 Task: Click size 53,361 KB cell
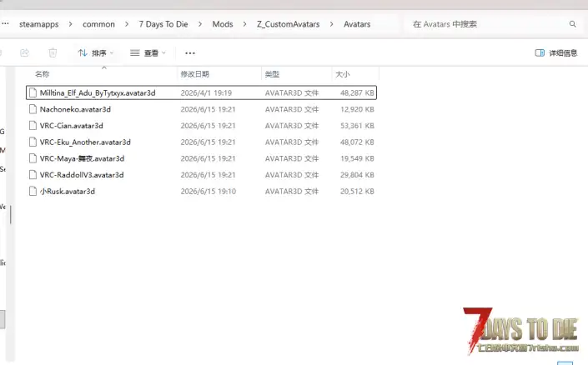pyautogui.click(x=357, y=126)
